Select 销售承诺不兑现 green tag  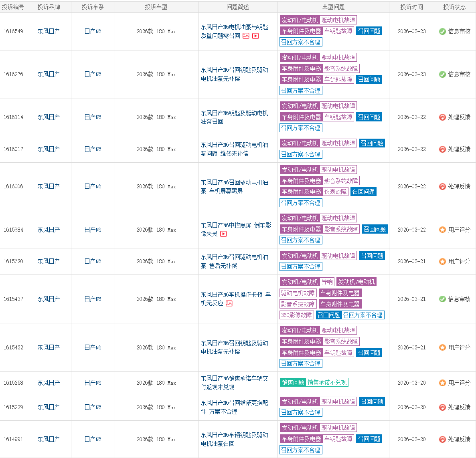click(x=327, y=382)
